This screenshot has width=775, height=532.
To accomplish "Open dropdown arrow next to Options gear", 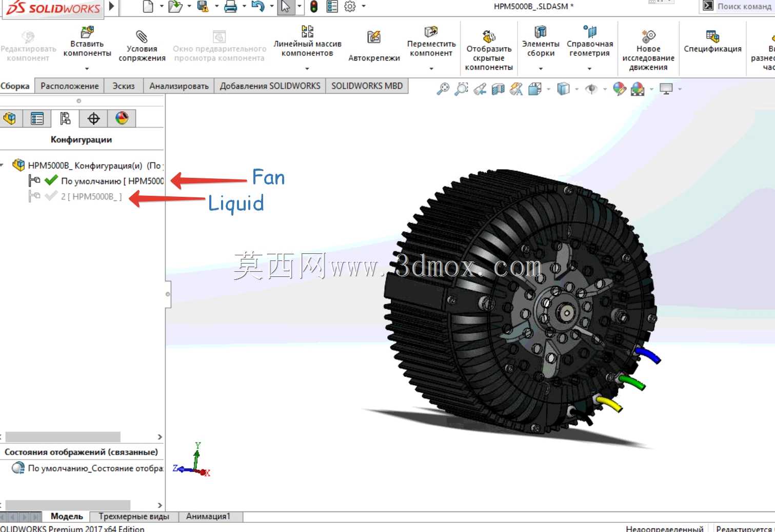I will point(364,6).
